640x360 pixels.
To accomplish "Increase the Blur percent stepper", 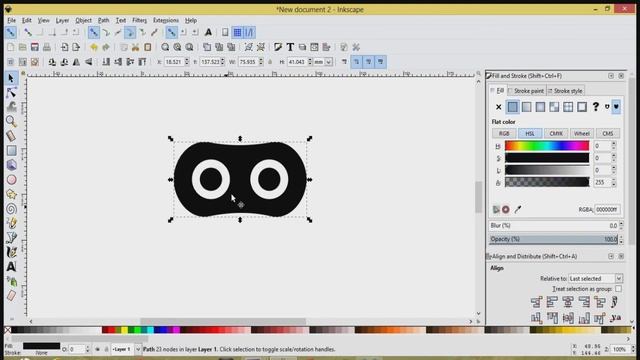I will coord(621,223).
